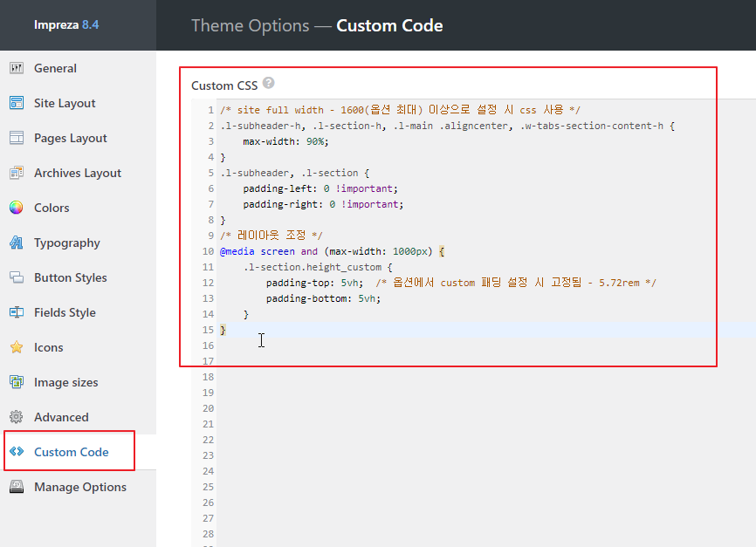This screenshot has height=547, width=756.
Task: Go to Image sizes settings
Action: [66, 382]
